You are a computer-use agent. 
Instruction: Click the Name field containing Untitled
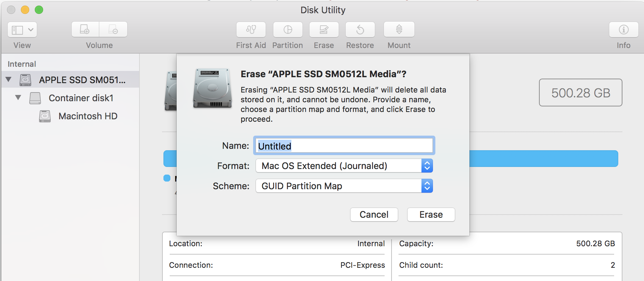pyautogui.click(x=344, y=146)
